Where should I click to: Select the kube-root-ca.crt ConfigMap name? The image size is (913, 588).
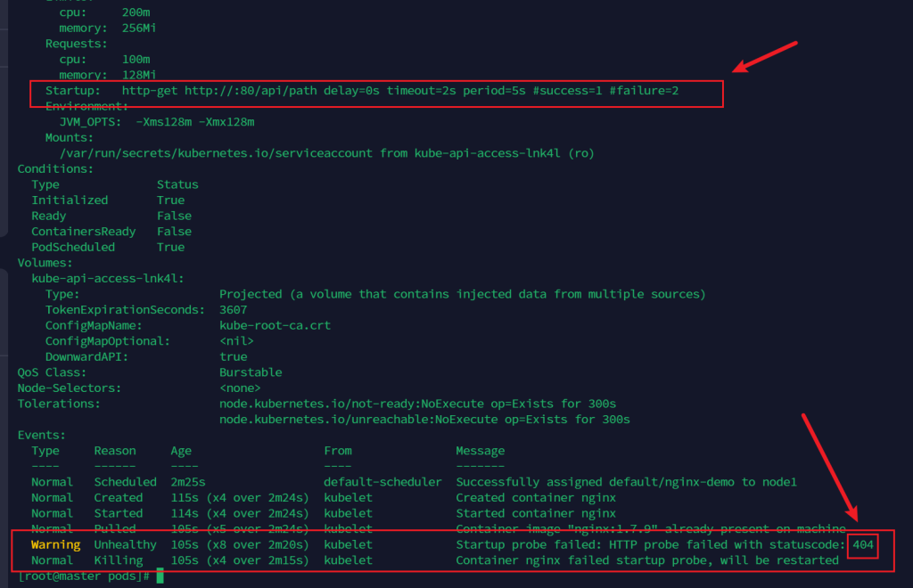coord(275,325)
